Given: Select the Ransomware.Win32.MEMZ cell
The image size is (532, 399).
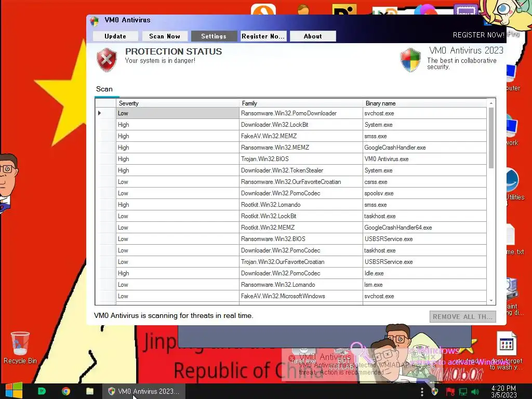Looking at the screenshot, I should pyautogui.click(x=301, y=148).
